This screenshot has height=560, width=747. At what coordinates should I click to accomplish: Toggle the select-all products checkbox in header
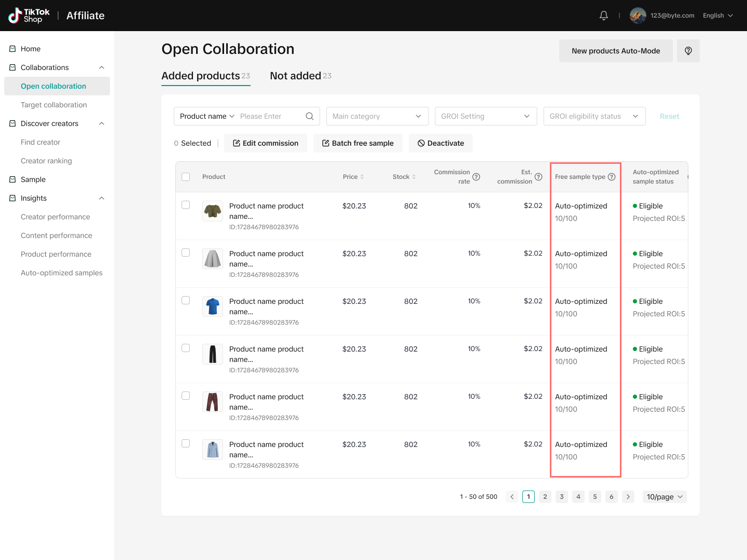pyautogui.click(x=186, y=177)
